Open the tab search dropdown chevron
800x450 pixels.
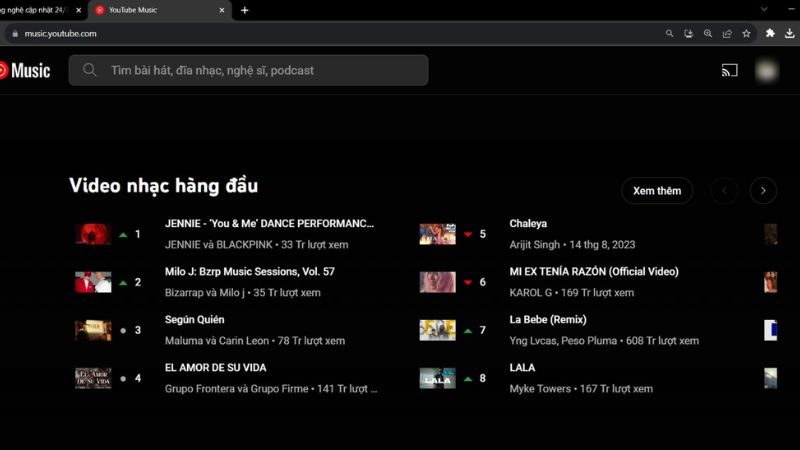tap(764, 9)
